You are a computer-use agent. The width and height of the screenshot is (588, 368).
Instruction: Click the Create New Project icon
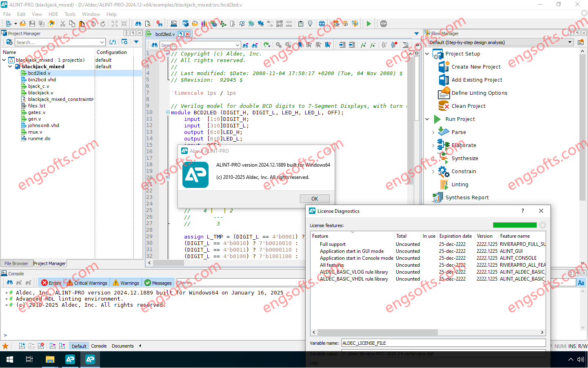click(444, 67)
